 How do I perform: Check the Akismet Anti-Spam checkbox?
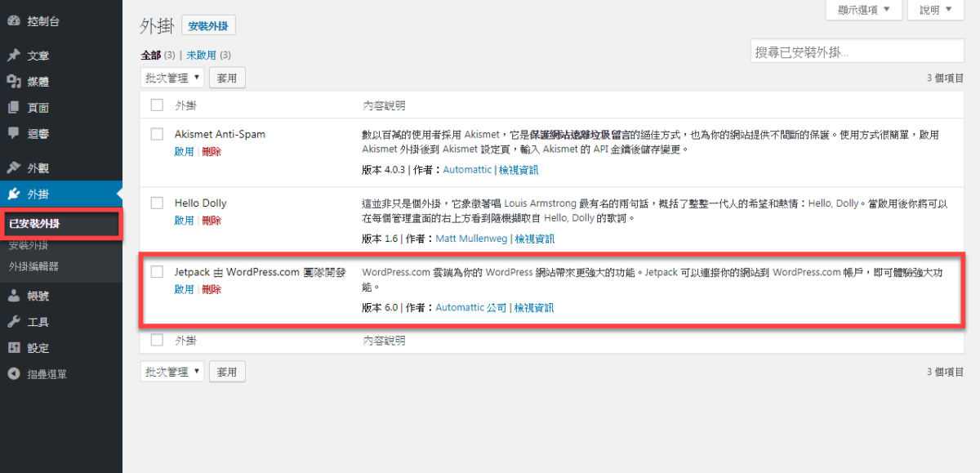(x=157, y=134)
